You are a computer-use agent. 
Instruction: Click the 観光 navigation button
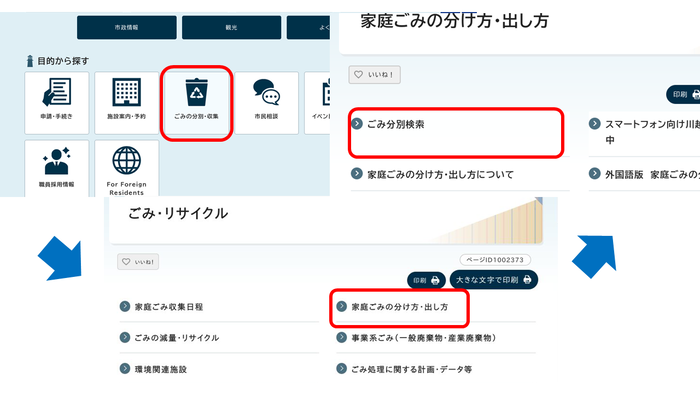tap(231, 28)
